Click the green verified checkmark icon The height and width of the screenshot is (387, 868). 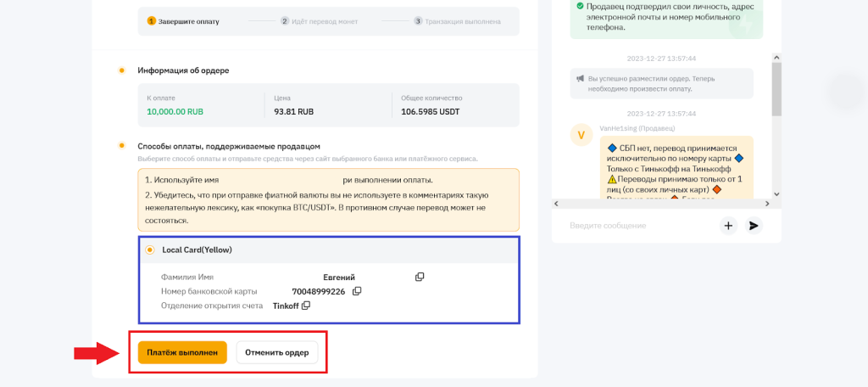(580, 7)
